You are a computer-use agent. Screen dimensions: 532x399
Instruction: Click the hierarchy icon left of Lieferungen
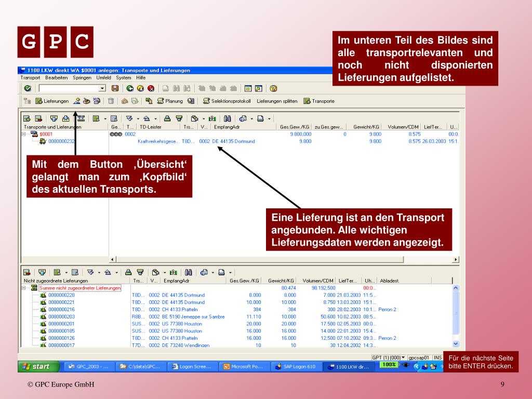pyautogui.click(x=28, y=101)
